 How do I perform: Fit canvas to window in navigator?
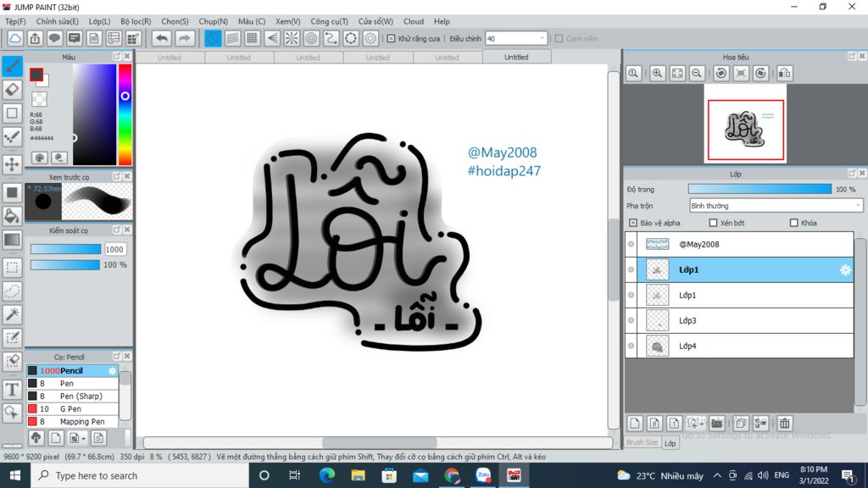[x=677, y=73]
